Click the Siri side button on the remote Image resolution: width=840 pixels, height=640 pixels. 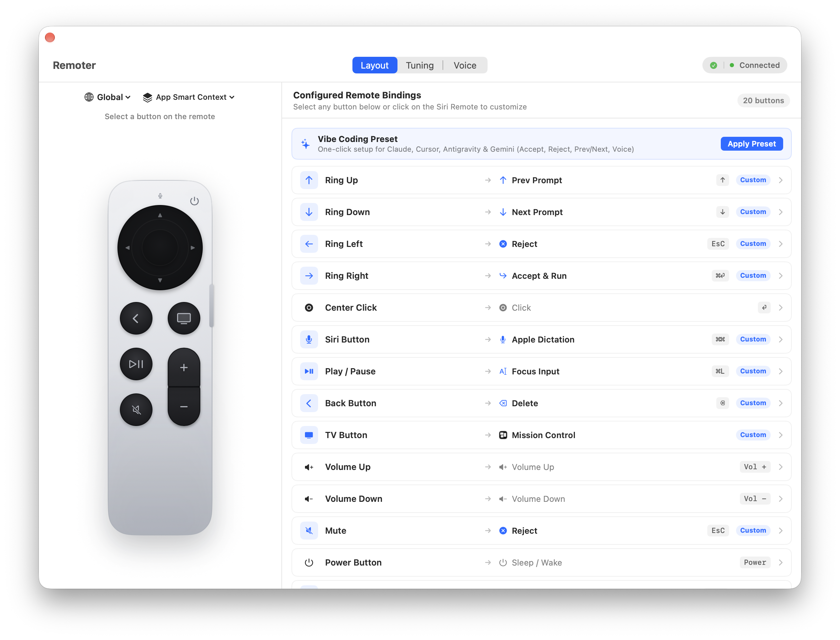[x=211, y=305]
